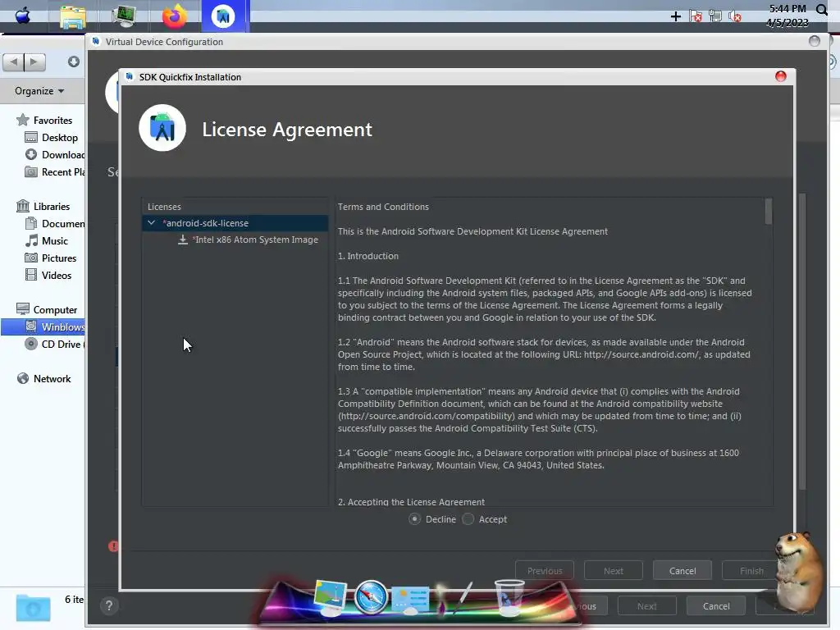840x630 pixels.
Task: Open Music library in sidebar
Action: 55,240
